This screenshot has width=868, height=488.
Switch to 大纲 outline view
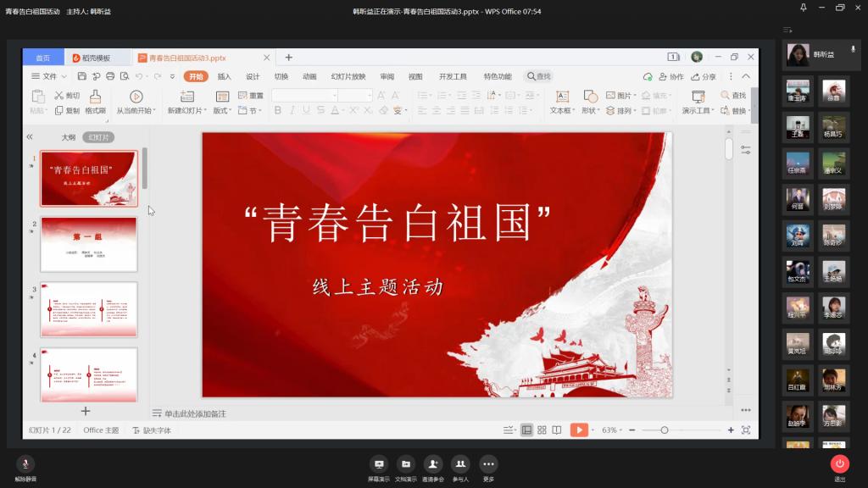tap(68, 137)
